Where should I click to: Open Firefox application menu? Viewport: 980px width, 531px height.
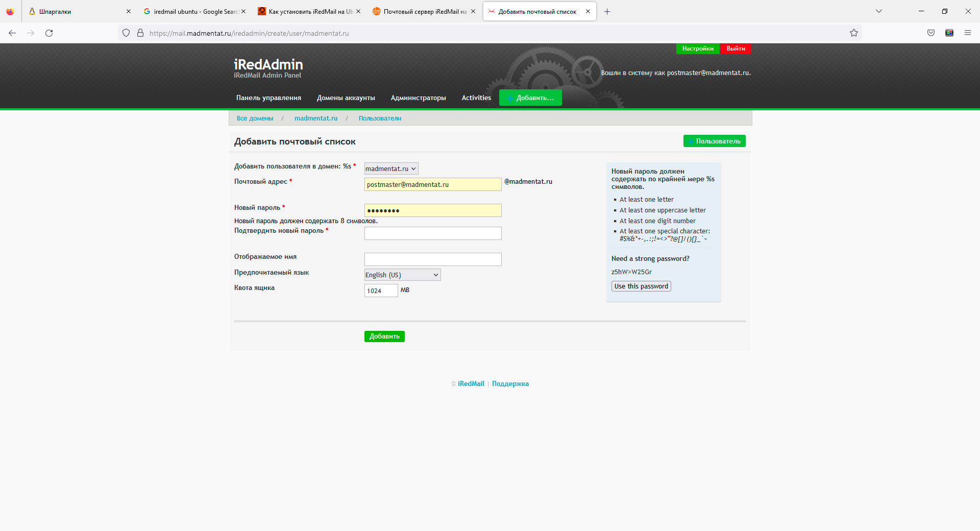coord(968,33)
